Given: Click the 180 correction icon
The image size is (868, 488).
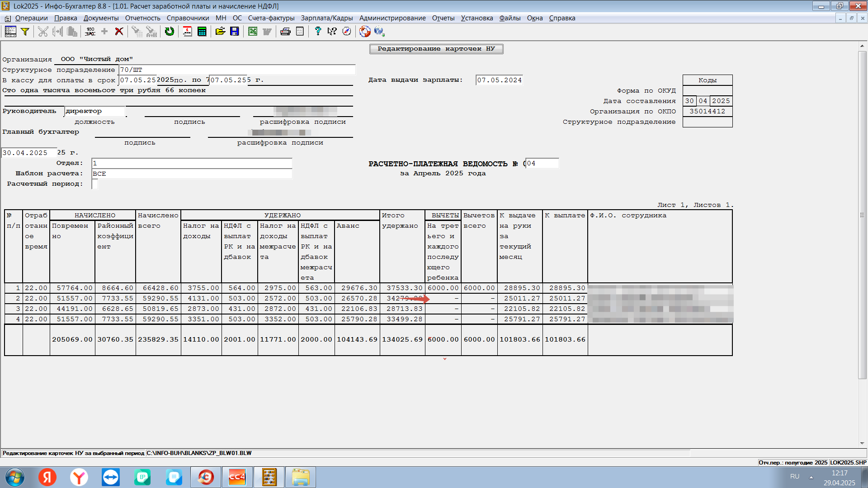Looking at the screenshot, I should tap(90, 31).
